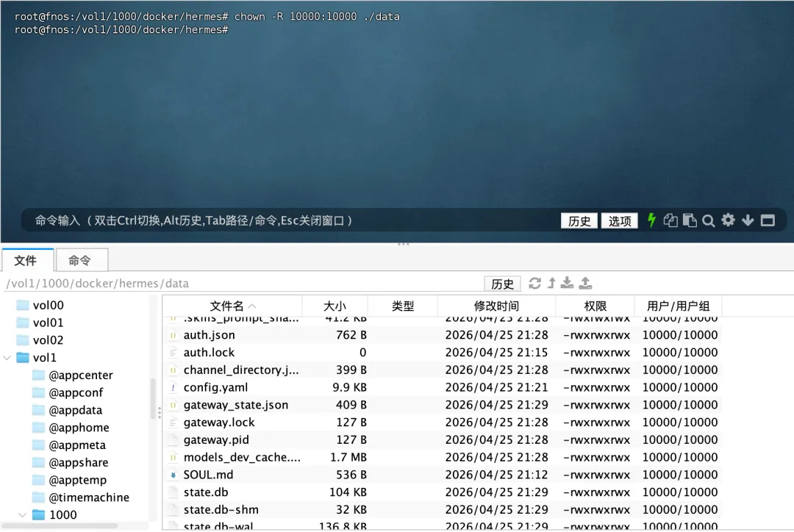
Task: Click 2026/04/25 21:12 modified time cell
Action: tap(496, 475)
